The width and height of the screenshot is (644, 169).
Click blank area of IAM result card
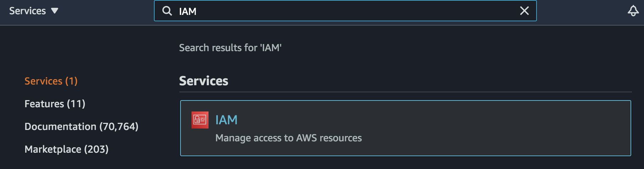coord(496,128)
